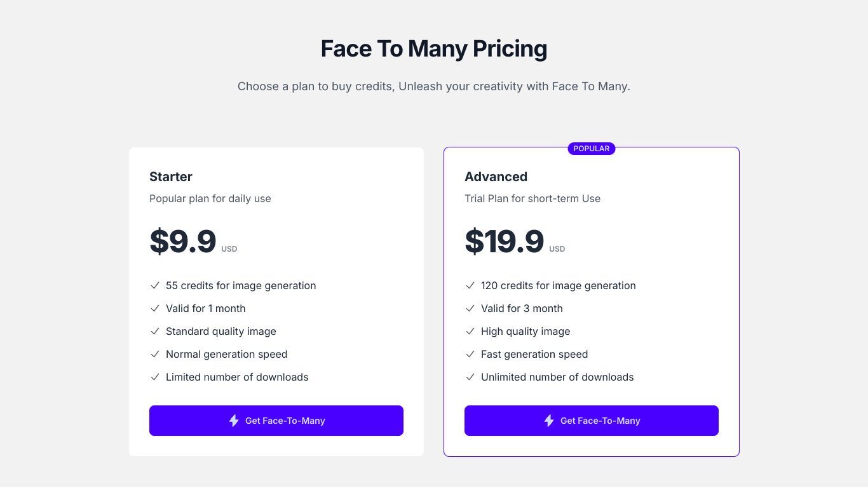The width and height of the screenshot is (868, 488).
Task: Click lightning bolt icon in Starter button
Action: coord(234,421)
